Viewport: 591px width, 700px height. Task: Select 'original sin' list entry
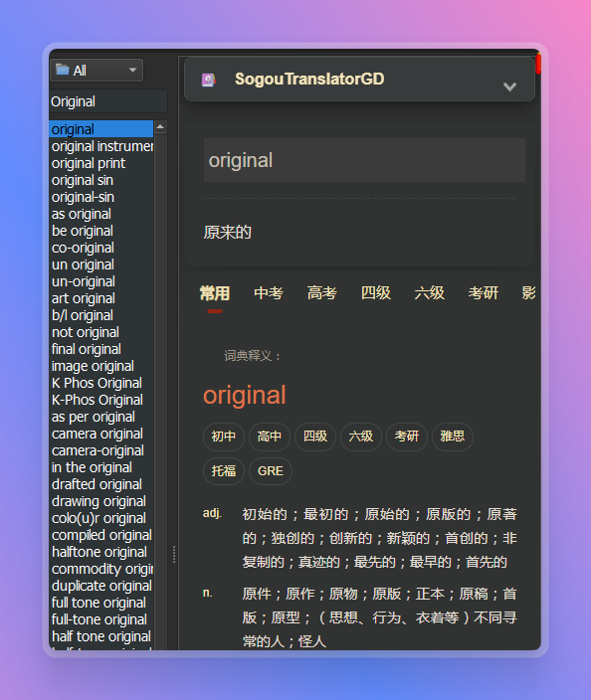[100, 180]
